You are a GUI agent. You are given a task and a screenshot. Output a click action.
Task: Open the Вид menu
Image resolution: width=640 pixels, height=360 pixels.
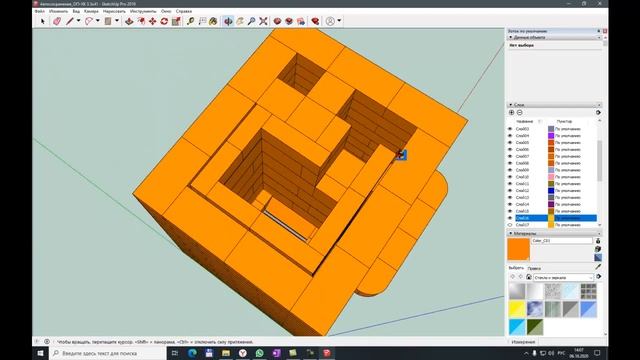[x=76, y=11]
